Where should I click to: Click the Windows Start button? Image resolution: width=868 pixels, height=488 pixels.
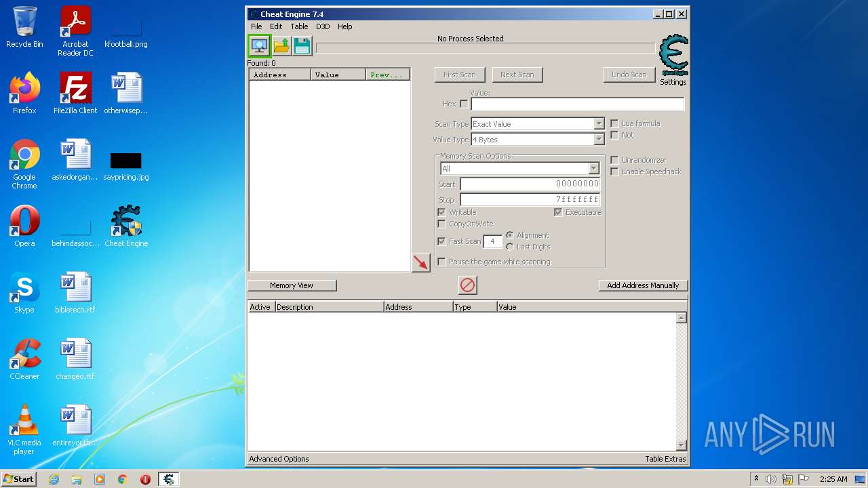point(19,479)
